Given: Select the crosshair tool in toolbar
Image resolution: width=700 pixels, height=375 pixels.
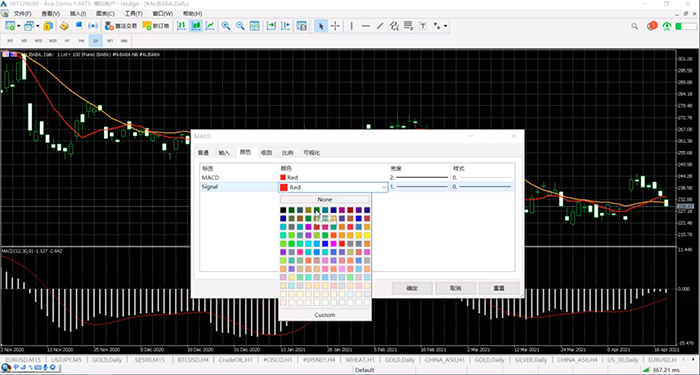Looking at the screenshot, I should (335, 26).
